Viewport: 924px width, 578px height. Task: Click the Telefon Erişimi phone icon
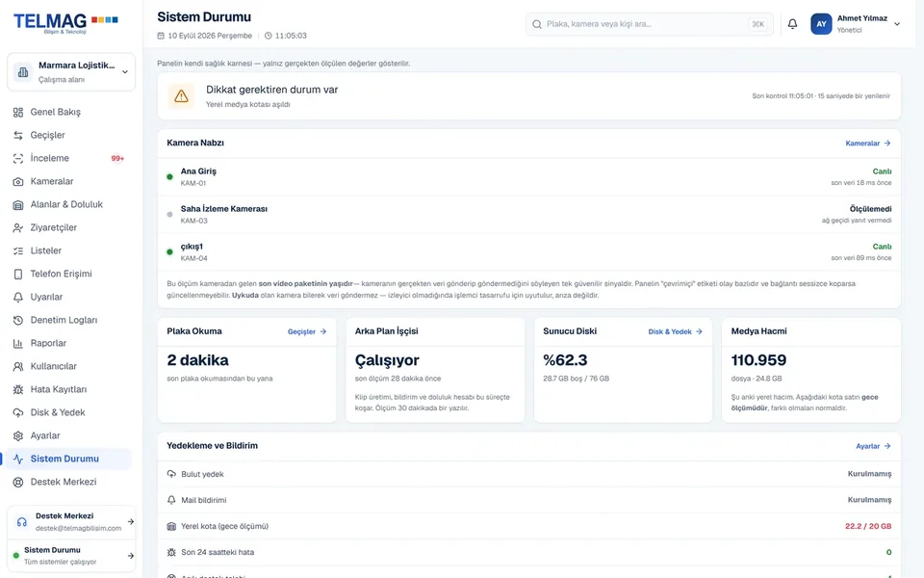18,274
